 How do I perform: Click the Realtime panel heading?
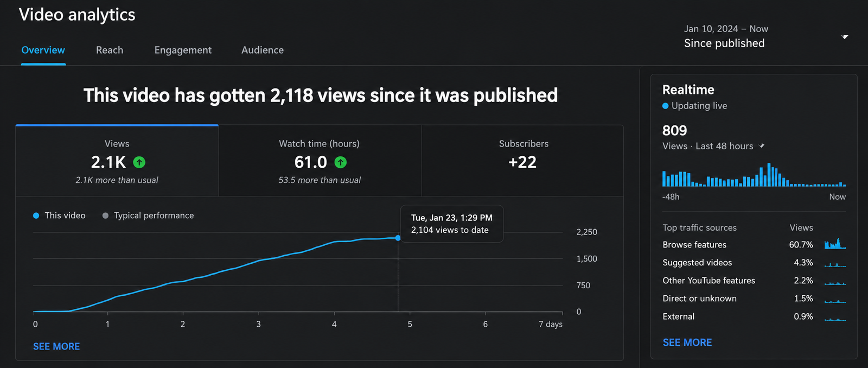(688, 90)
